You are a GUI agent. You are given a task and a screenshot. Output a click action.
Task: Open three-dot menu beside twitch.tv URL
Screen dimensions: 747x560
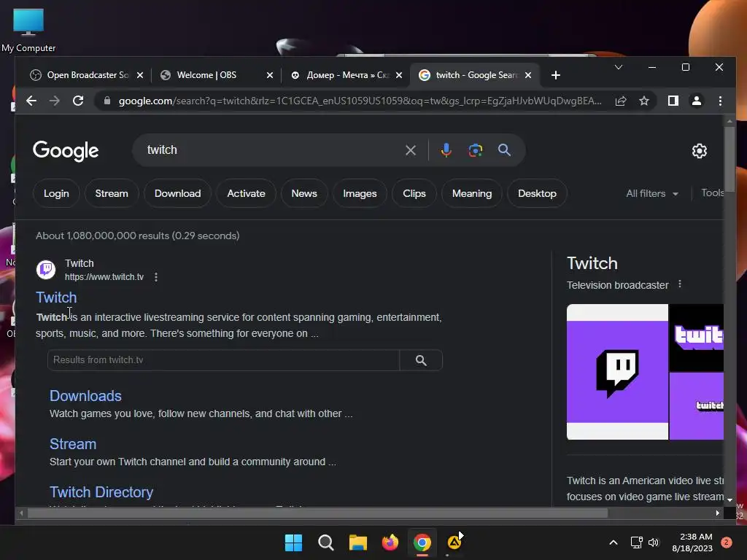pyautogui.click(x=156, y=277)
